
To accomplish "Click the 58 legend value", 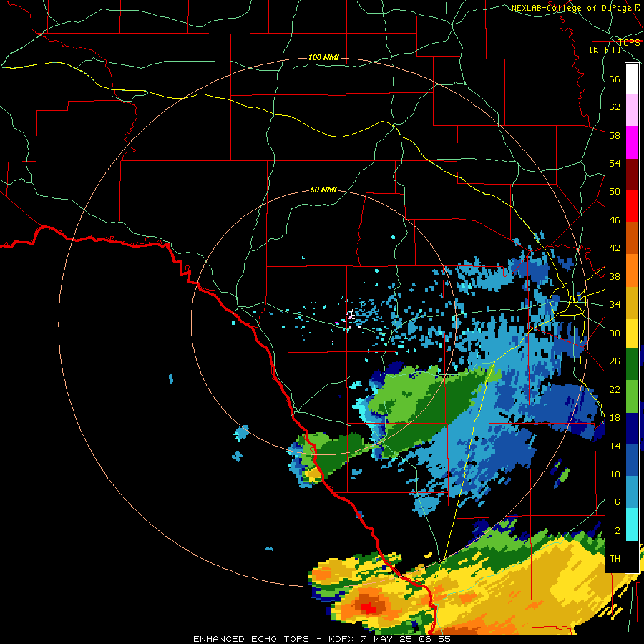I will 615,135.
